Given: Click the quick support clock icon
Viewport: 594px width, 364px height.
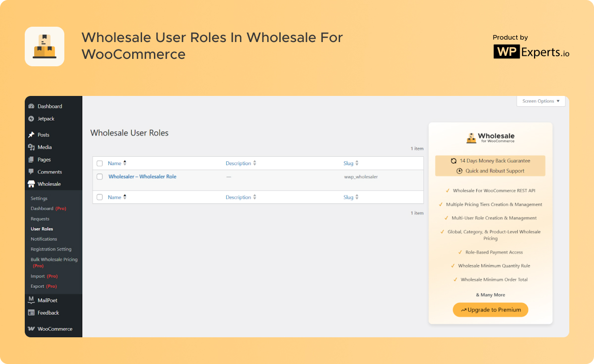Looking at the screenshot, I should (x=459, y=171).
